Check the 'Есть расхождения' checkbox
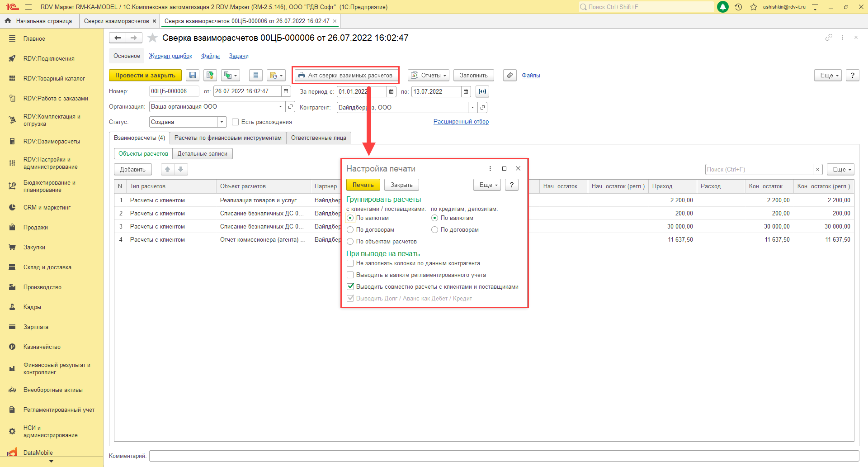The image size is (868, 467). tap(235, 122)
